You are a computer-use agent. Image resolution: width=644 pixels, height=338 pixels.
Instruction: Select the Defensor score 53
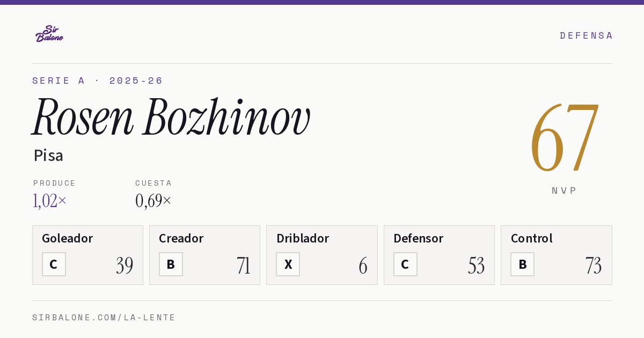click(476, 266)
